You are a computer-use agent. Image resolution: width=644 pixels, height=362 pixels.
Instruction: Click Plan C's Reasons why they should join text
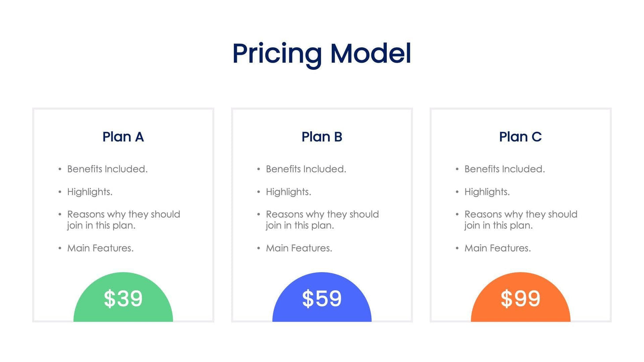pyautogui.click(x=520, y=220)
